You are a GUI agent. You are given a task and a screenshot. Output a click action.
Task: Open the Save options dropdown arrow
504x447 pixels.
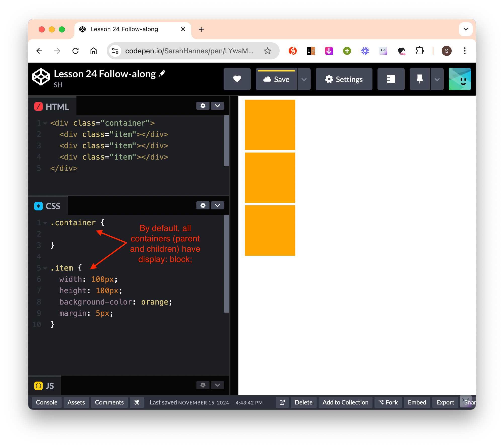pos(304,79)
